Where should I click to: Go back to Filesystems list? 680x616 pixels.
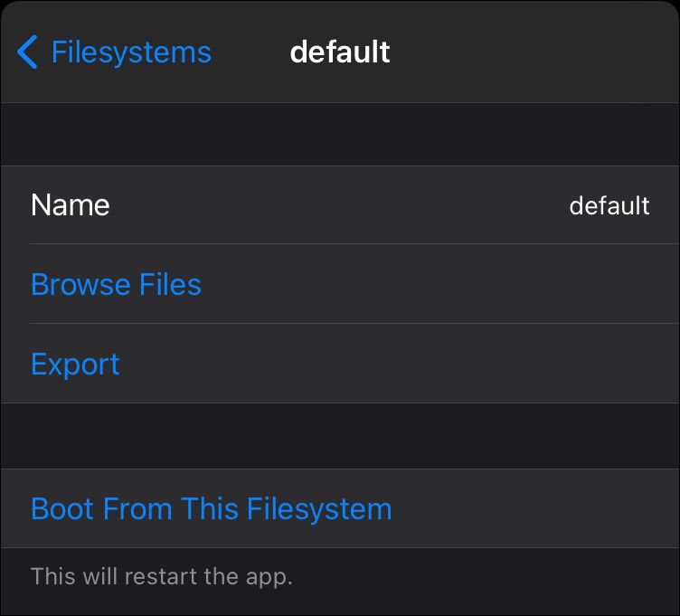[x=130, y=52]
